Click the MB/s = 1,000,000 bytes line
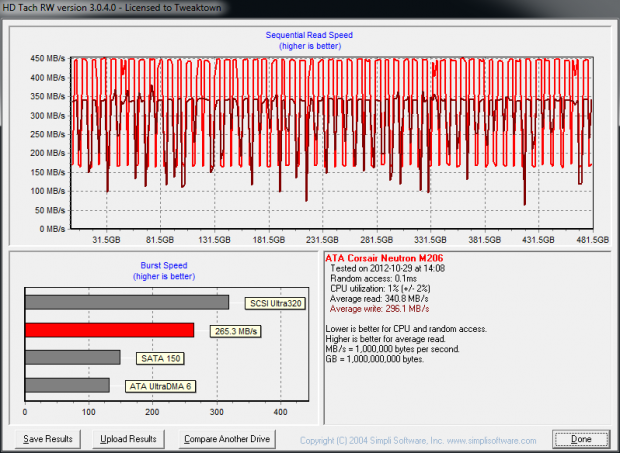The height and width of the screenshot is (453, 620). pyautogui.click(x=393, y=349)
